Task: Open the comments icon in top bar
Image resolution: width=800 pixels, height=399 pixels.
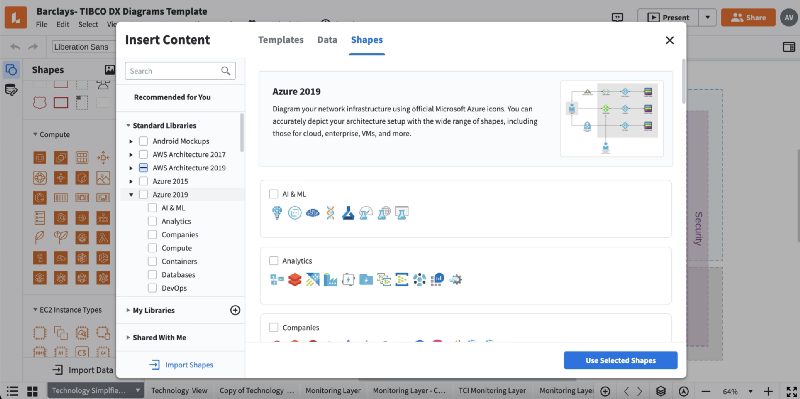Action: [617, 17]
